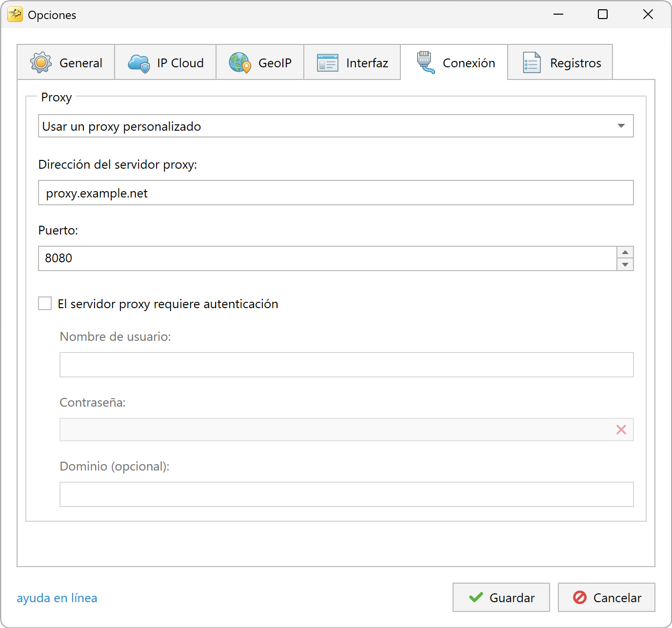Click the Opciones app icon in title bar
This screenshot has width=672, height=628.
(15, 15)
